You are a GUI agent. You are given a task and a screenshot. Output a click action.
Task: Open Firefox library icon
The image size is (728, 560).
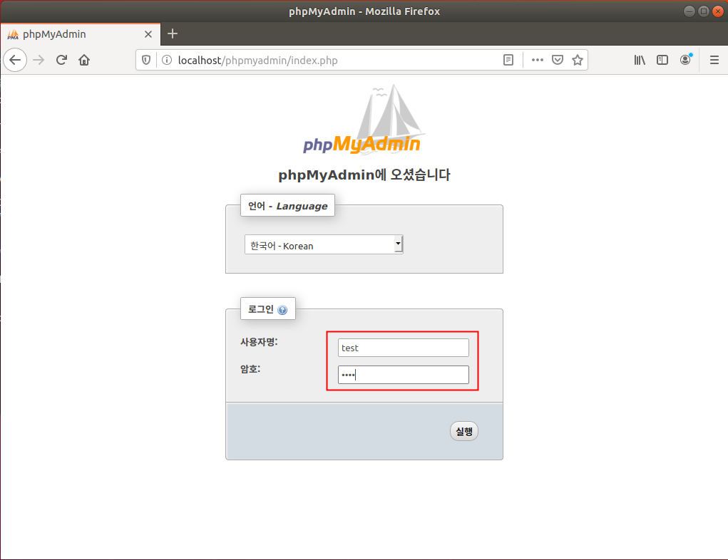pyautogui.click(x=640, y=60)
